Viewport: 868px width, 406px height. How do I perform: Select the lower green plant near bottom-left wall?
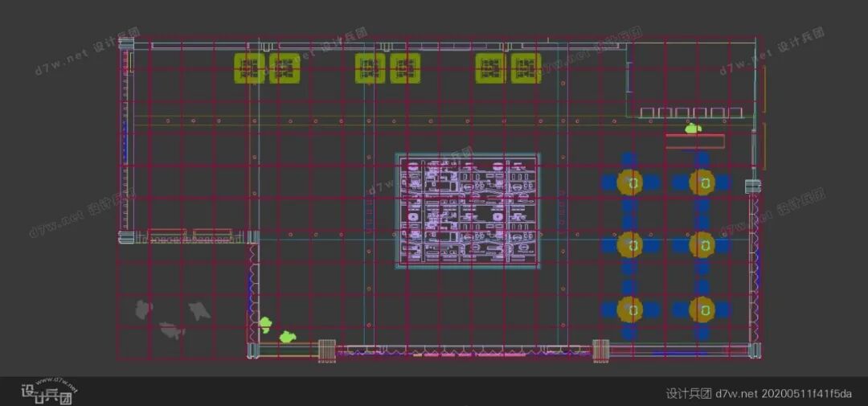click(x=287, y=337)
